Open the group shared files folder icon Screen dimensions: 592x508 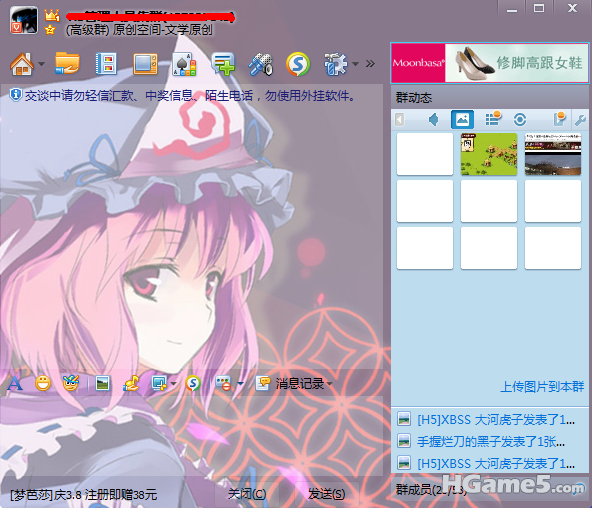coord(67,63)
